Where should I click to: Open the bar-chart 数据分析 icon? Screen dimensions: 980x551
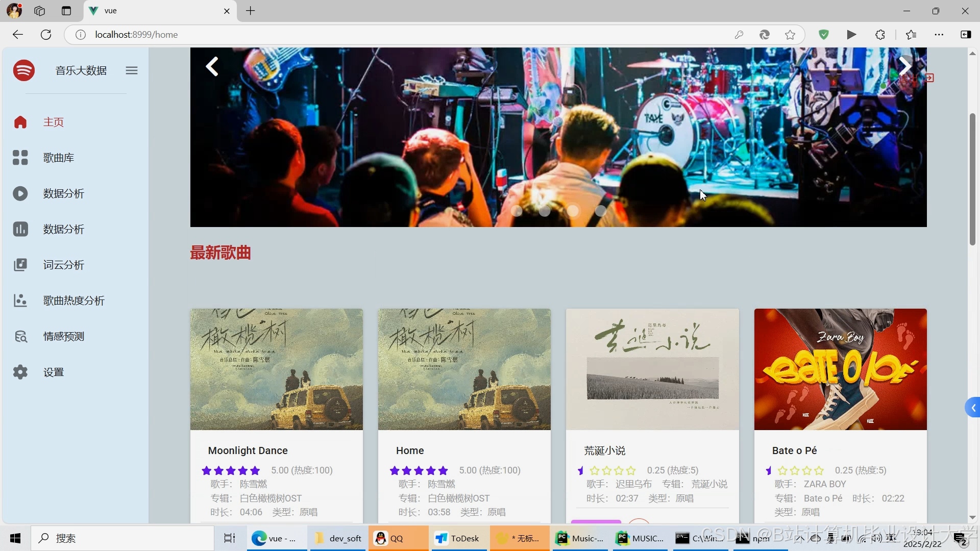[20, 229]
